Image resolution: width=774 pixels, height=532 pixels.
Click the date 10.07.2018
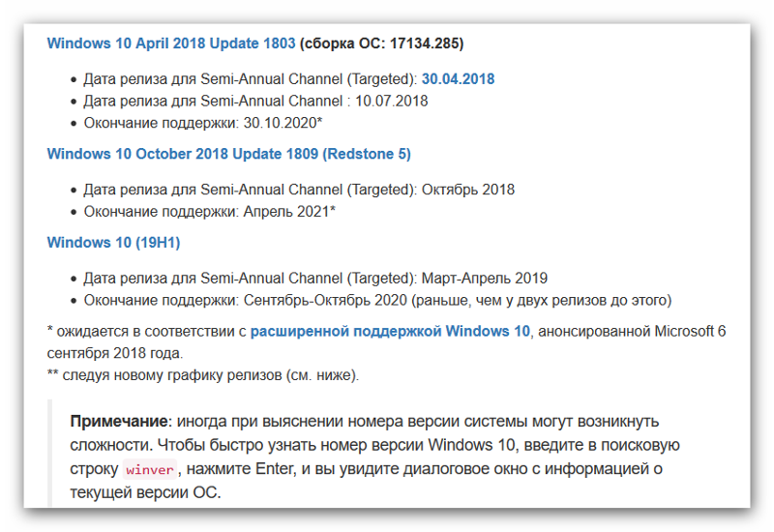(x=392, y=101)
